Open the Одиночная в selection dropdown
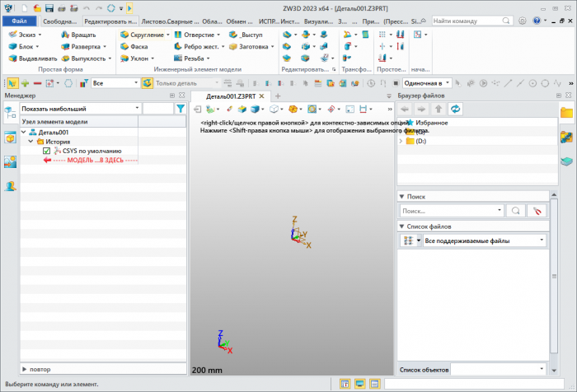577x392 pixels. 446,83
